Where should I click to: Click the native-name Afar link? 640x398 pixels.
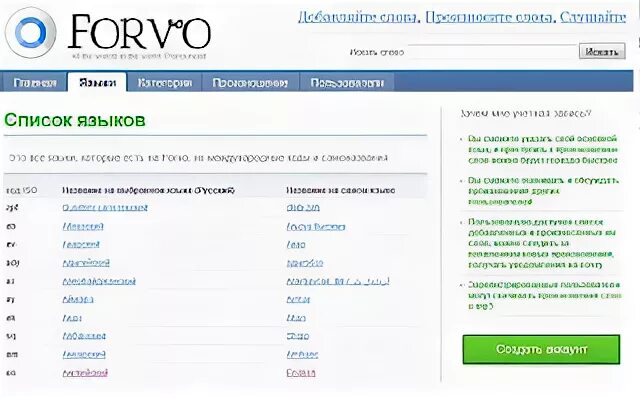coord(296,244)
